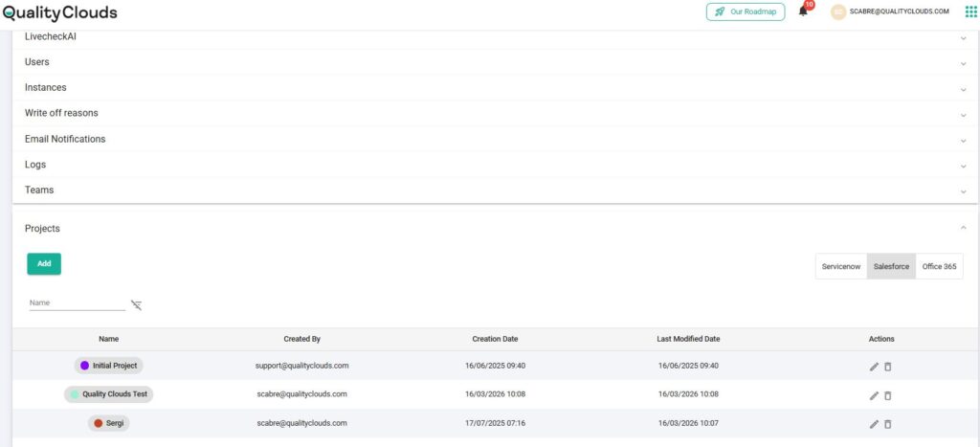Click the user avatar in header
The image size is (980, 447).
(x=838, y=11)
